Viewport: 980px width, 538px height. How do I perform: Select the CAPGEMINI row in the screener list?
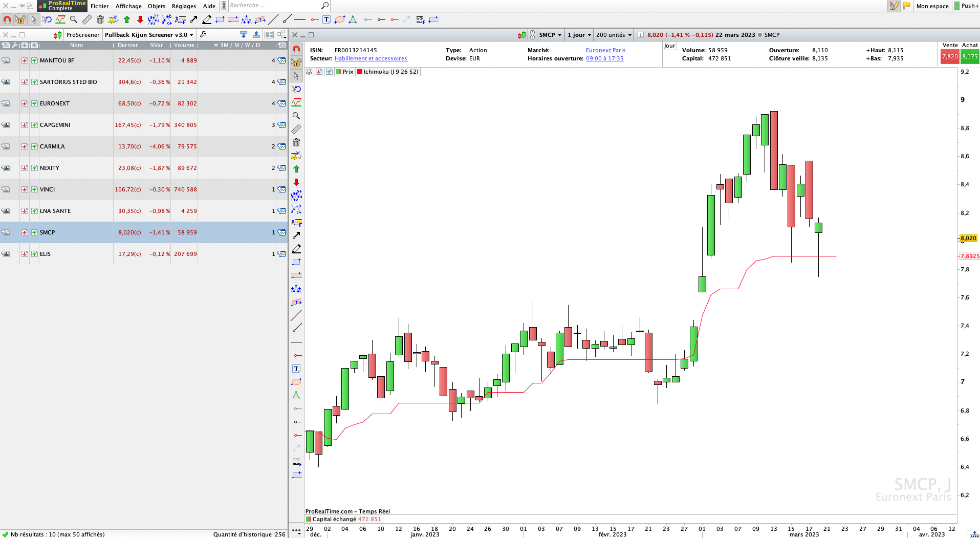143,125
